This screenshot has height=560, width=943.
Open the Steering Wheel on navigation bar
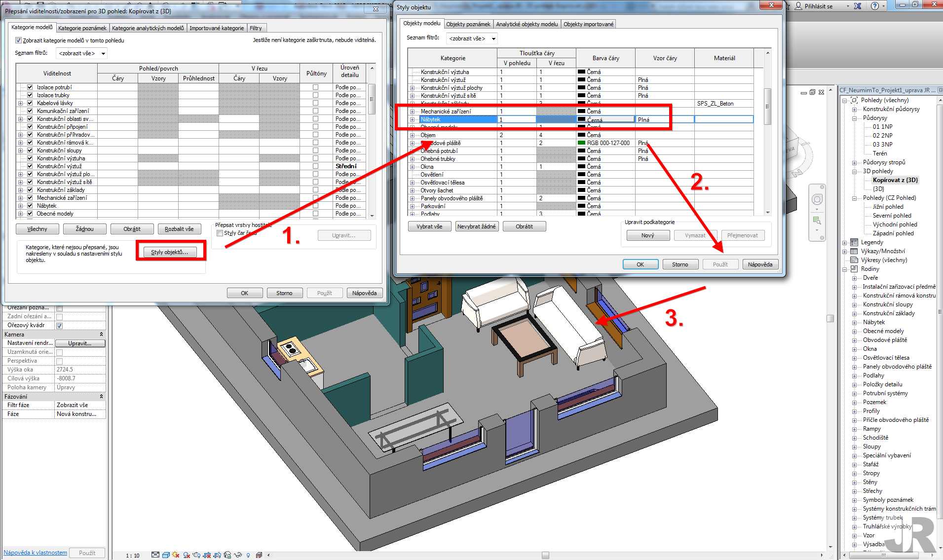point(817,200)
